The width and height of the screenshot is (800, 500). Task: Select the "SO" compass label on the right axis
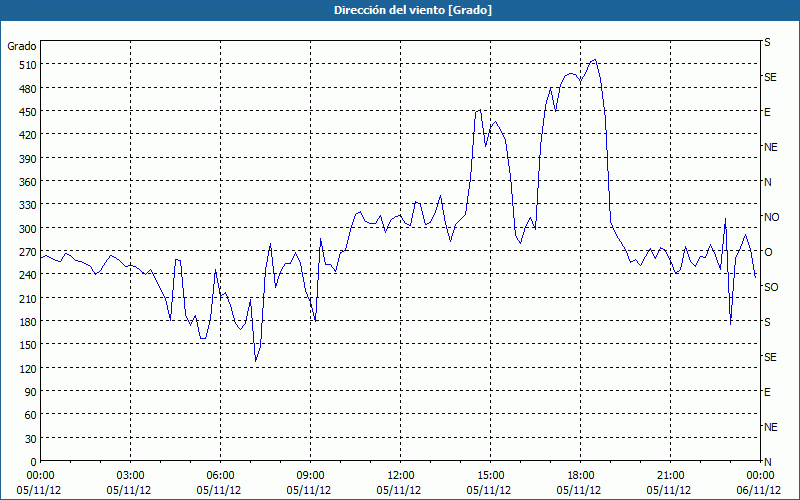(x=771, y=287)
